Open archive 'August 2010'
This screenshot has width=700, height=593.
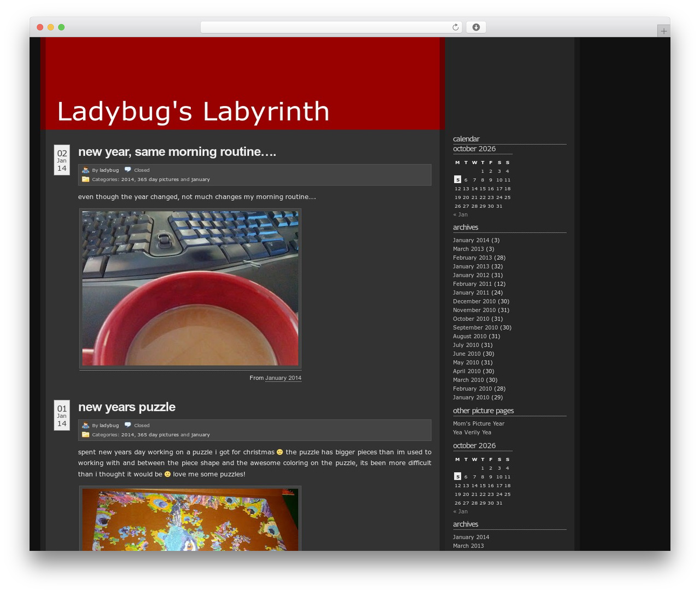coord(470,336)
